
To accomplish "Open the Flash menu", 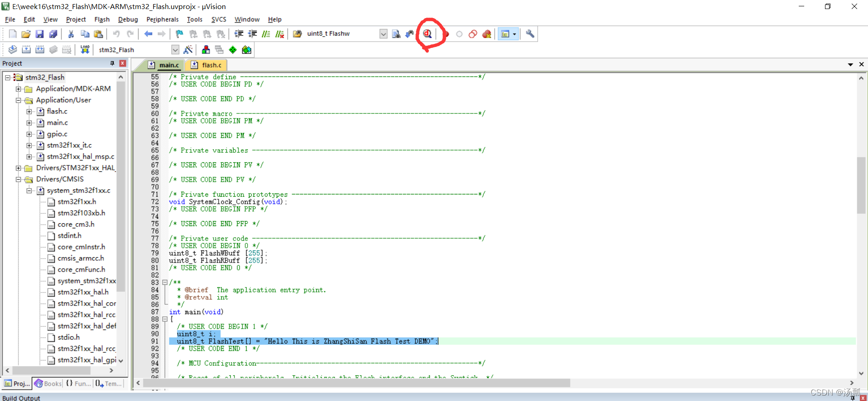I will coord(102,19).
